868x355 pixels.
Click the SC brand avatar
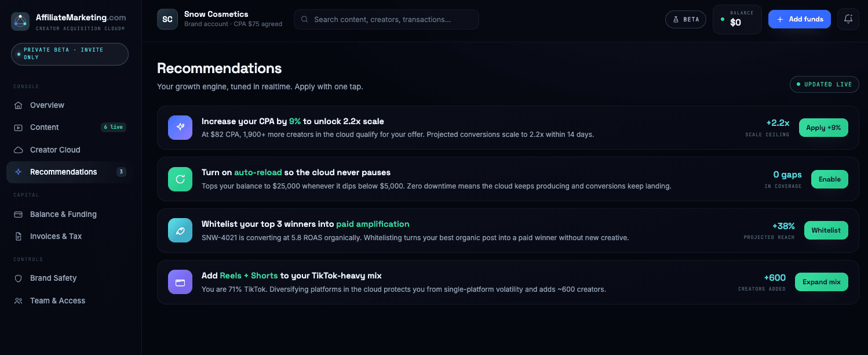tap(167, 19)
